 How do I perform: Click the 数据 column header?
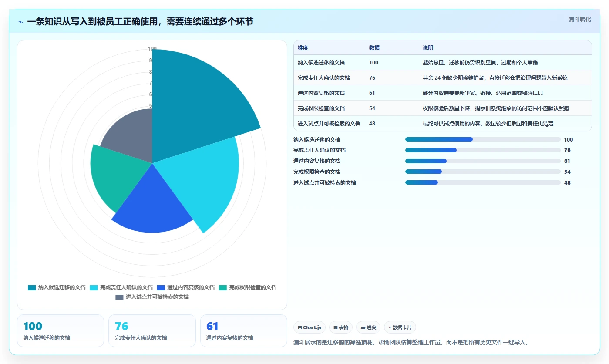click(374, 48)
